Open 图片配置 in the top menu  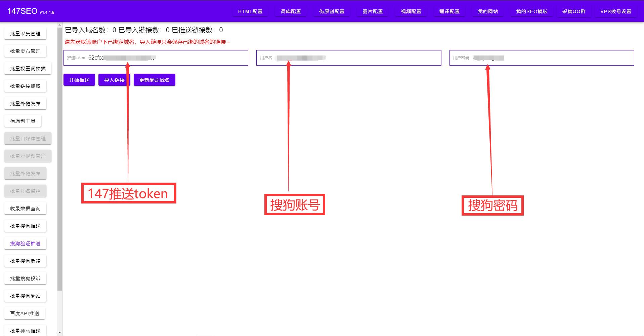point(373,11)
